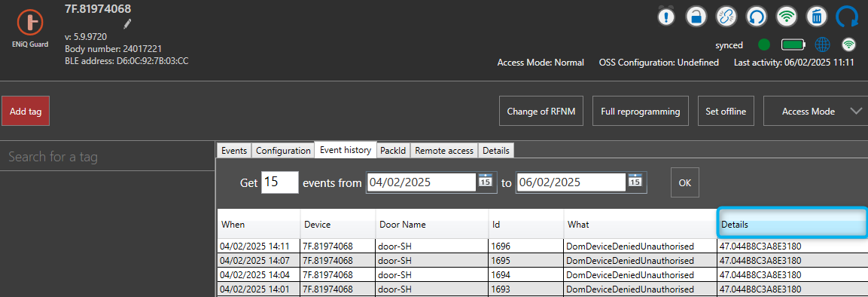868x297 pixels.
Task: Refresh using the large blue circular arrow
Action: [846, 17]
